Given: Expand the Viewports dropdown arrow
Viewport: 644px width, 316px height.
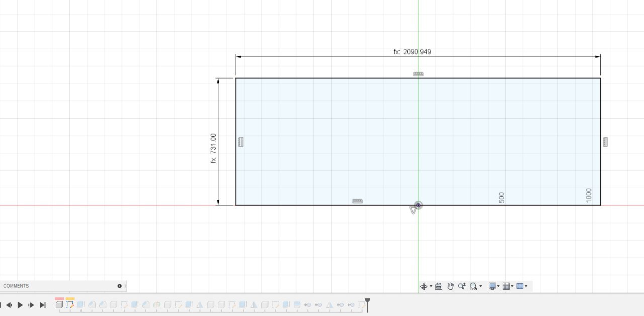Looking at the screenshot, I should (526, 286).
